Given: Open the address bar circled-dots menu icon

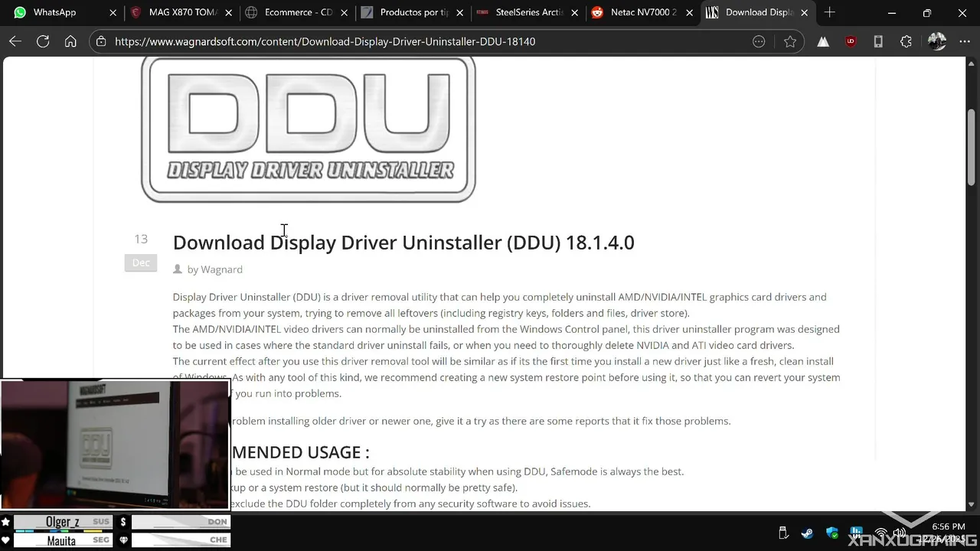Looking at the screenshot, I should click(759, 41).
